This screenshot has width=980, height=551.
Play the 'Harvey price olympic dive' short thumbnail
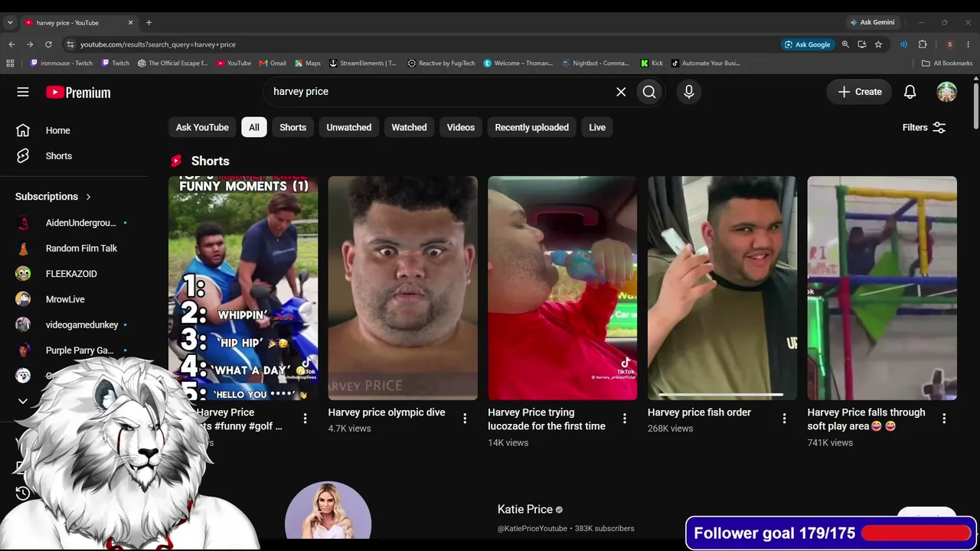(x=403, y=289)
